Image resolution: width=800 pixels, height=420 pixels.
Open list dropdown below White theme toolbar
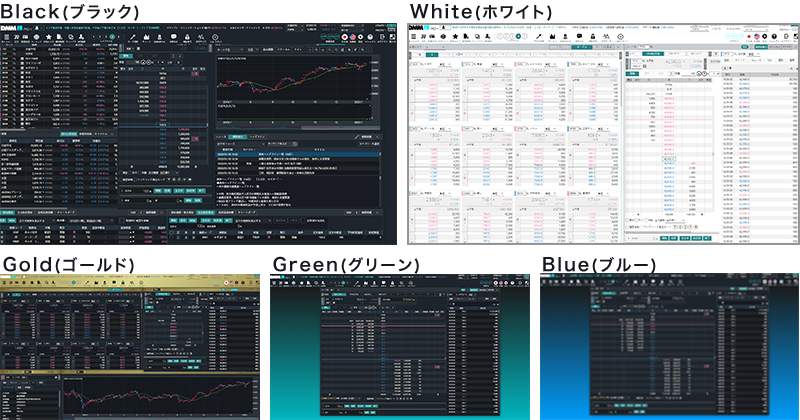click(435, 47)
